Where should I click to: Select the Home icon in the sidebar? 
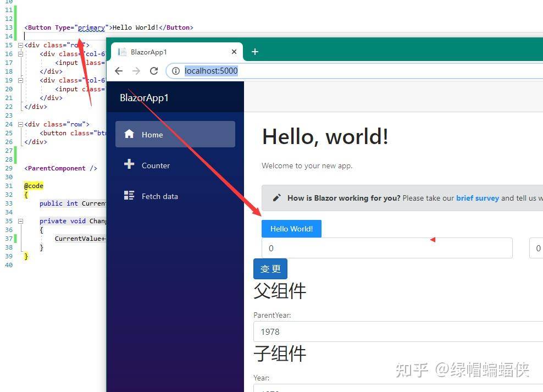point(129,134)
